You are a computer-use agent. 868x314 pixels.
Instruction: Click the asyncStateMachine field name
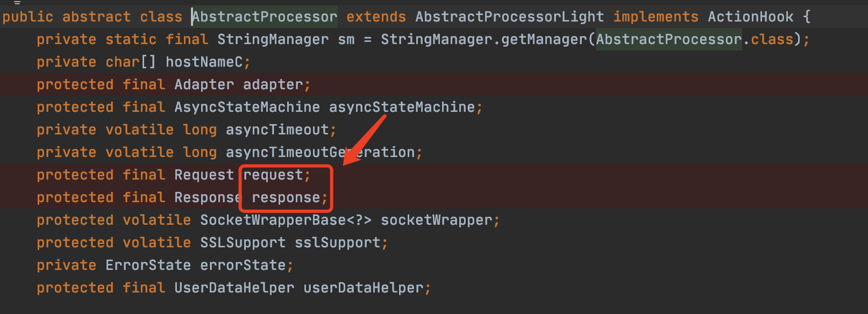coord(402,108)
